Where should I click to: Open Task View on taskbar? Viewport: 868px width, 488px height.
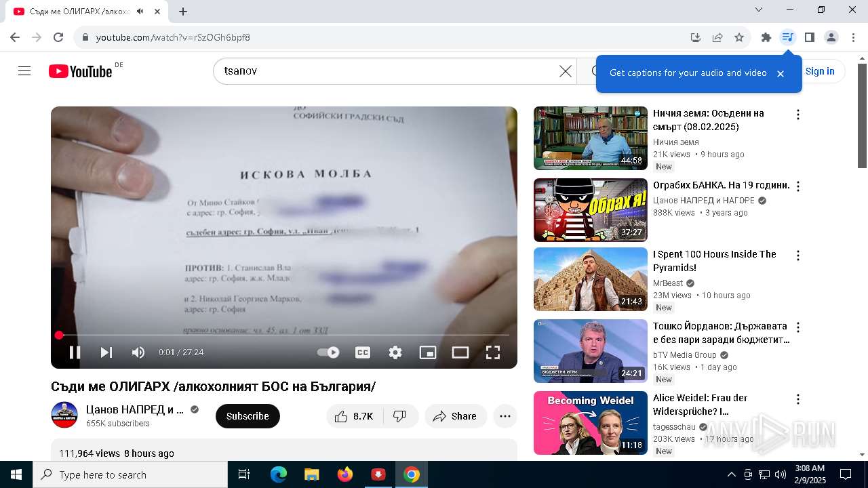pyautogui.click(x=244, y=474)
